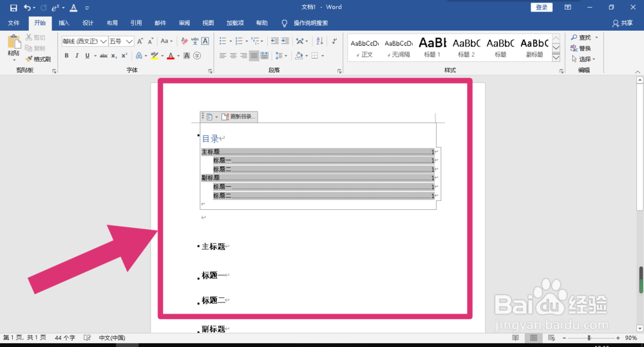
Task: Click the Login (登录) button
Action: (x=542, y=7)
